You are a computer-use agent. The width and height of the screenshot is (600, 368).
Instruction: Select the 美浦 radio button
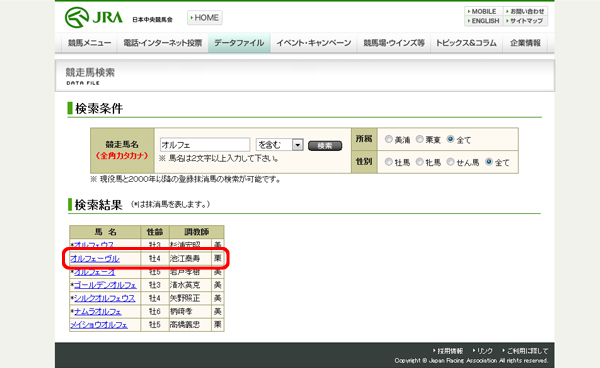(389, 139)
